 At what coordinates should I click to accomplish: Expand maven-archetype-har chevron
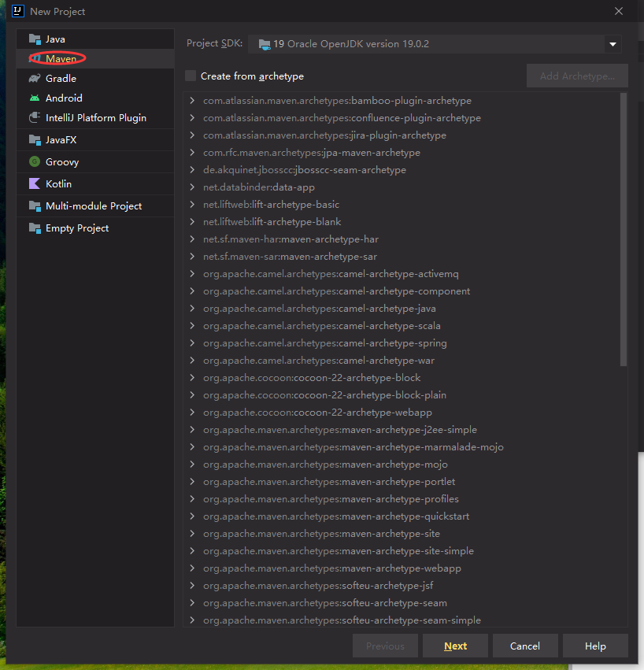192,239
